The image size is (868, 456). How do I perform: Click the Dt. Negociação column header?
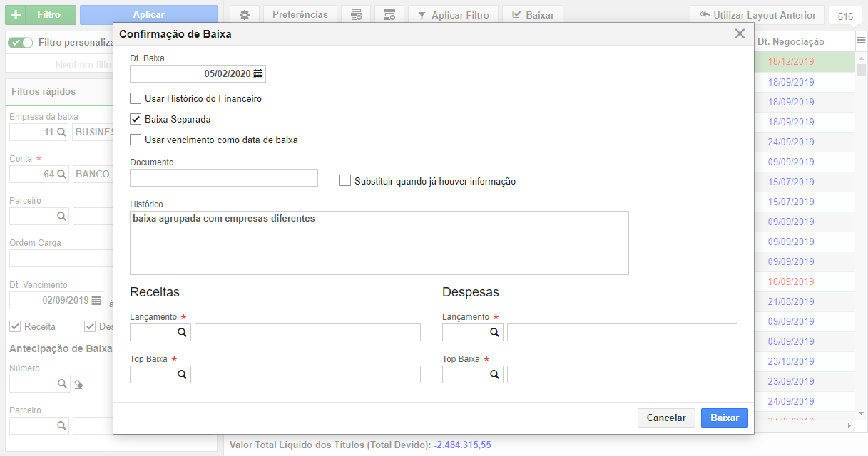(x=790, y=42)
